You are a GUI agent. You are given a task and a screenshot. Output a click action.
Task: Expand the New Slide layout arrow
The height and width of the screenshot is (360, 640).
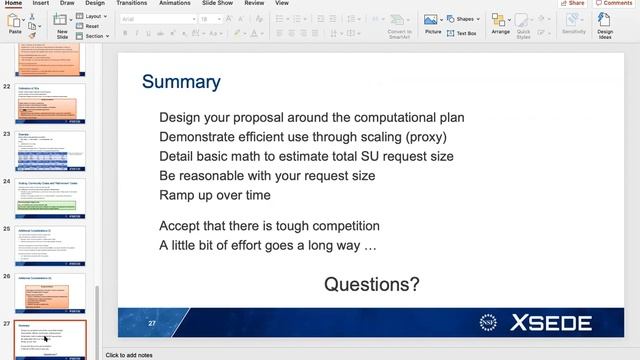click(71, 20)
